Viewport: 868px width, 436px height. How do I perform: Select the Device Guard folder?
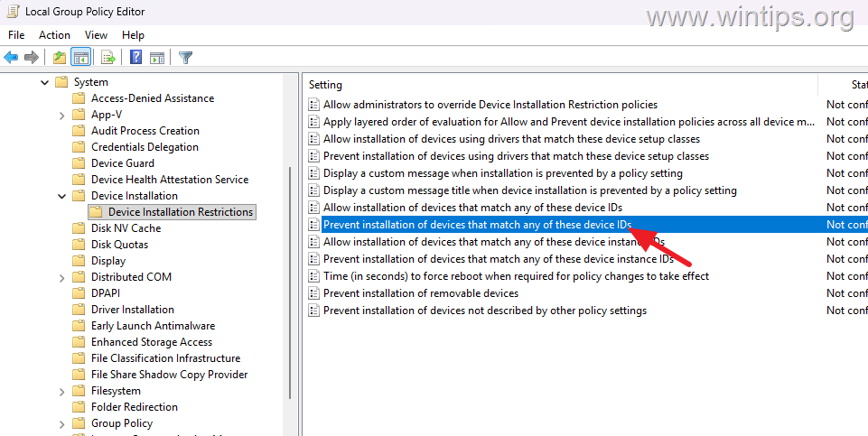pyautogui.click(x=122, y=163)
